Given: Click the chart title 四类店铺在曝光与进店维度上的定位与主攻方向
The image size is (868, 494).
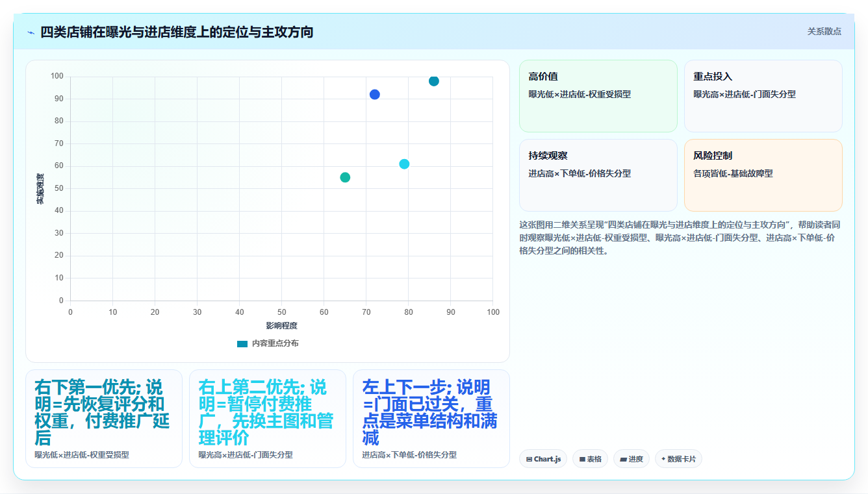Looking at the screenshot, I should point(177,32).
